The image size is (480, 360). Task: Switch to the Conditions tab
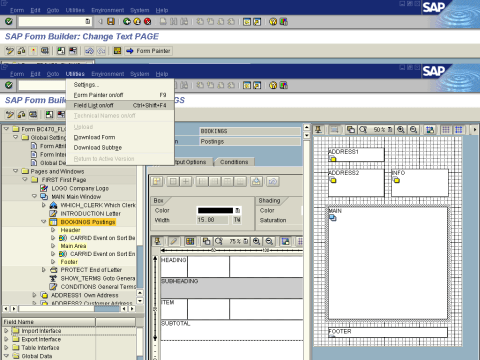pos(234,162)
